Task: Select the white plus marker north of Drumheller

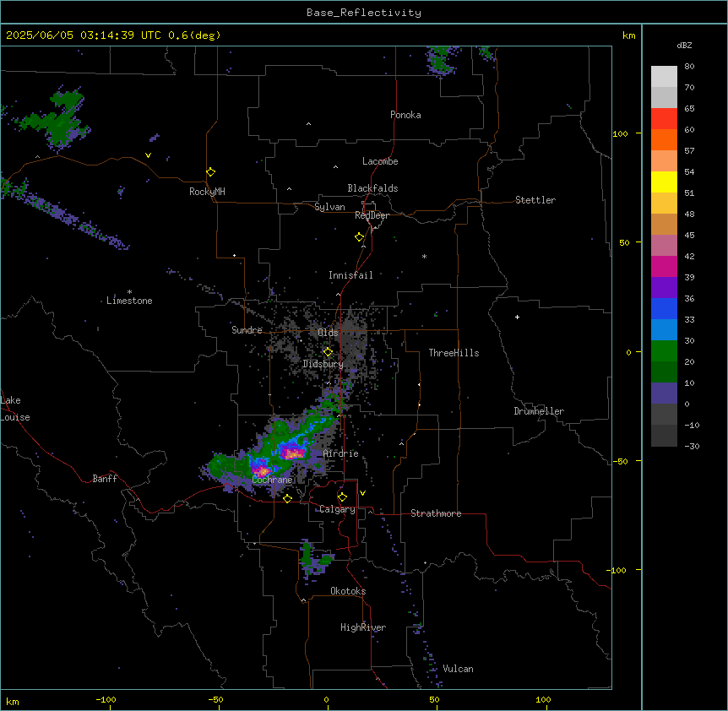Action: (517, 317)
